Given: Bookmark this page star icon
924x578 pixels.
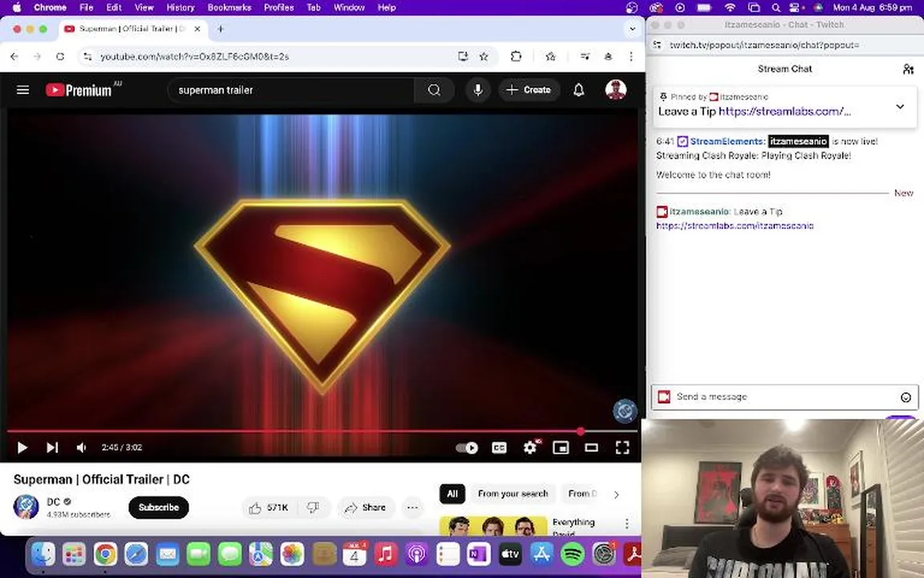Looking at the screenshot, I should 484,57.
